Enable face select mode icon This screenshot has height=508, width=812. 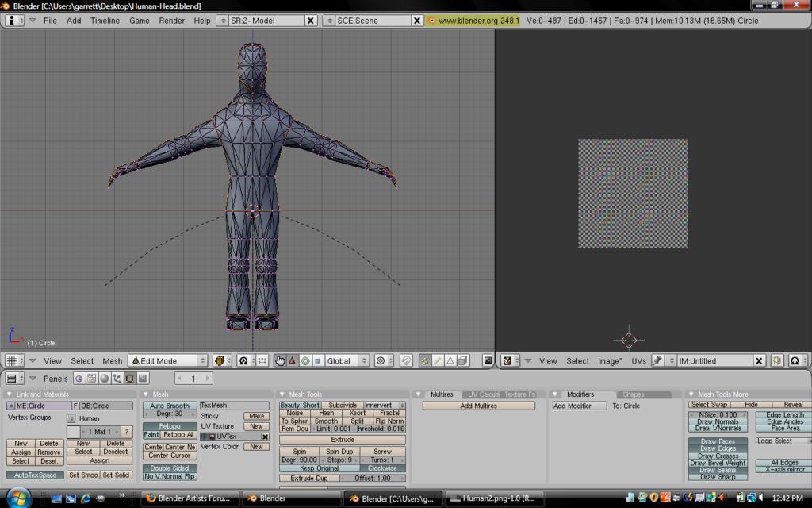click(x=450, y=361)
